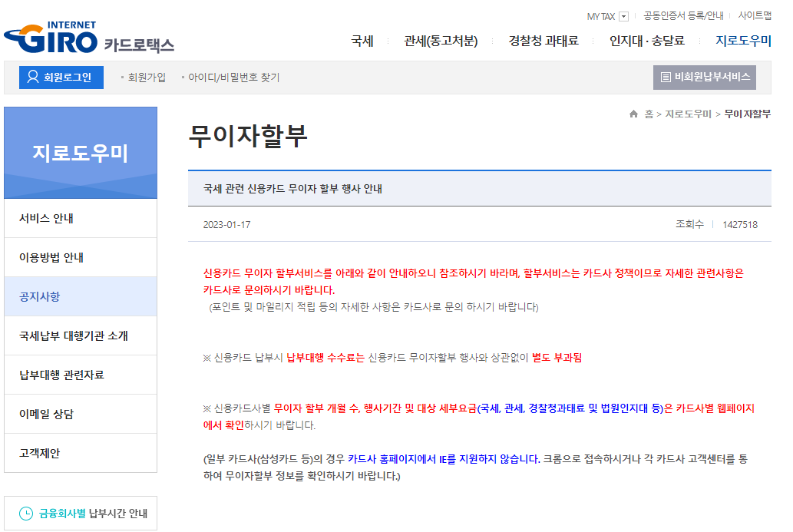Select the 인지대·송달료 navigation item

pyautogui.click(x=646, y=42)
